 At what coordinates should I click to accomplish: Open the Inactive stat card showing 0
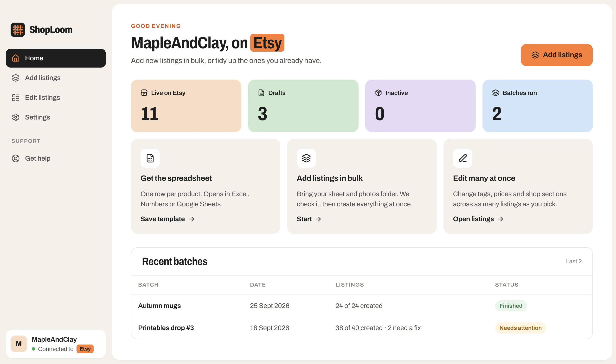point(420,106)
